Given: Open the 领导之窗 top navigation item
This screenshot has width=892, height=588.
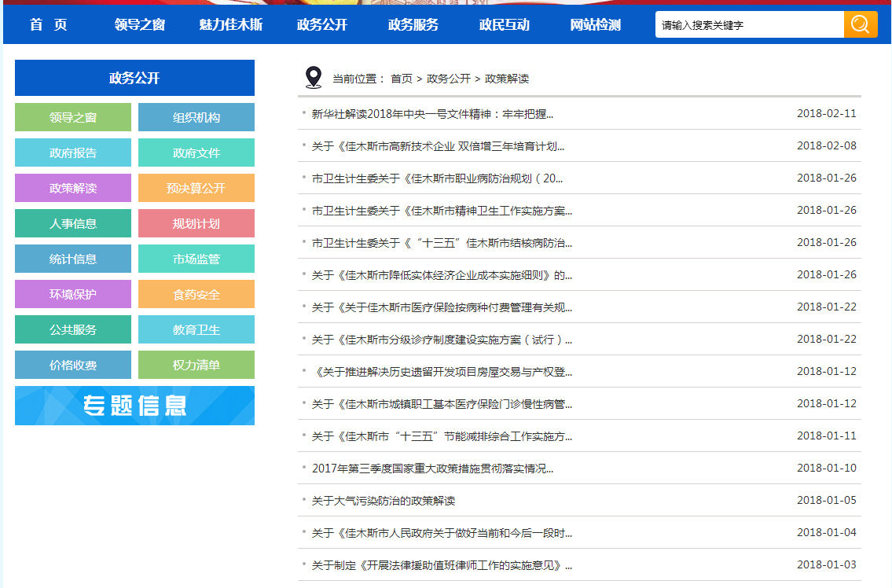Looking at the screenshot, I should coord(140,25).
